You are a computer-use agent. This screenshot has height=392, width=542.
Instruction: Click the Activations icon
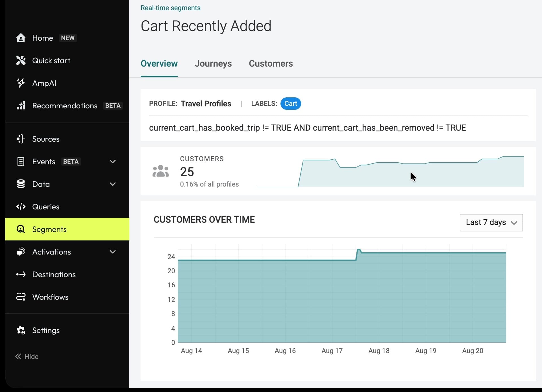click(x=21, y=252)
